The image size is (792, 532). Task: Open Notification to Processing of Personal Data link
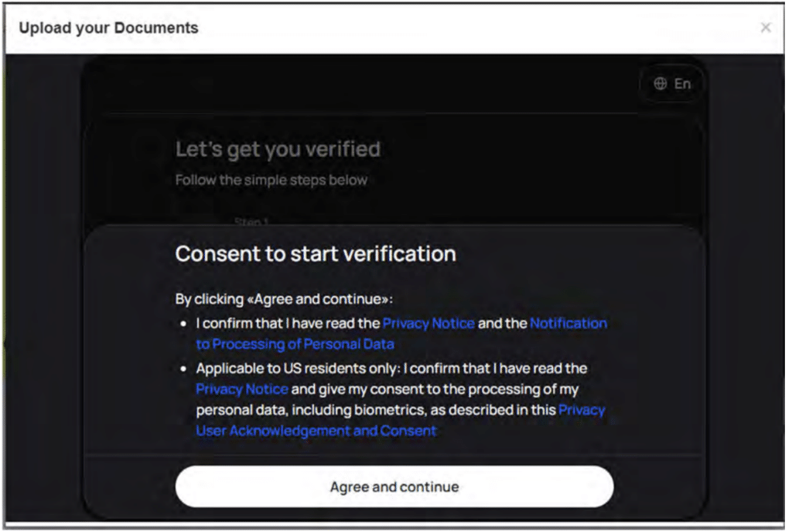pos(401,333)
